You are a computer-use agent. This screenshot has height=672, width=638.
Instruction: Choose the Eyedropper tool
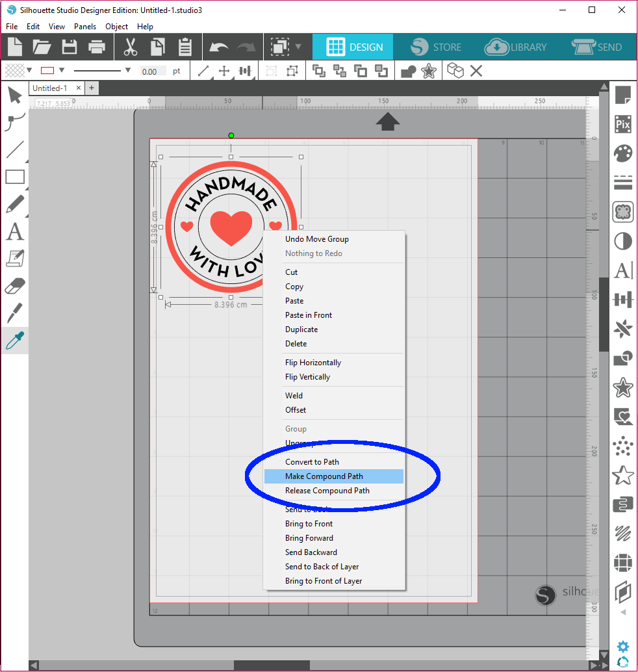tap(15, 340)
